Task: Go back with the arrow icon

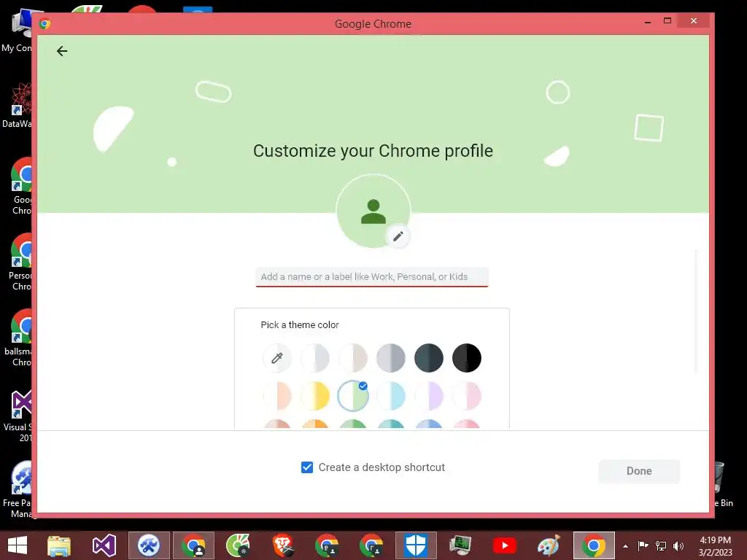Action: click(x=62, y=51)
